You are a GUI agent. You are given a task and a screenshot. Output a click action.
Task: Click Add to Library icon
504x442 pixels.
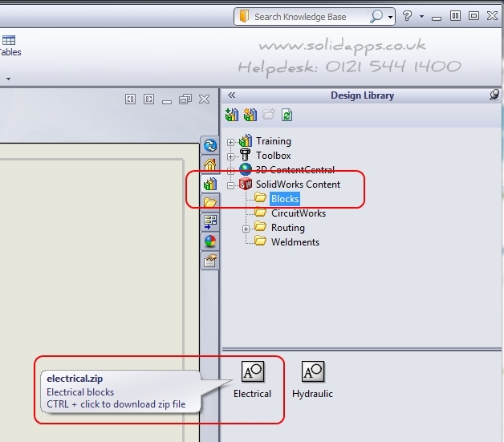coord(232,115)
